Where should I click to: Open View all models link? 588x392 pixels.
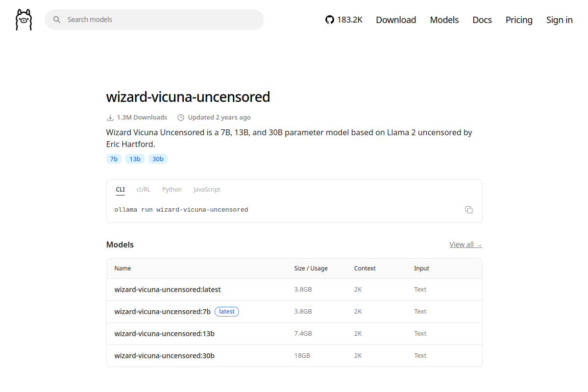click(x=466, y=245)
